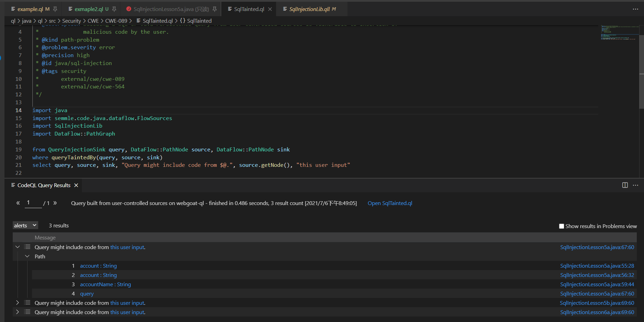
Task: Path list icon for SqlInjectionLesson5b alert
Action: (27, 303)
